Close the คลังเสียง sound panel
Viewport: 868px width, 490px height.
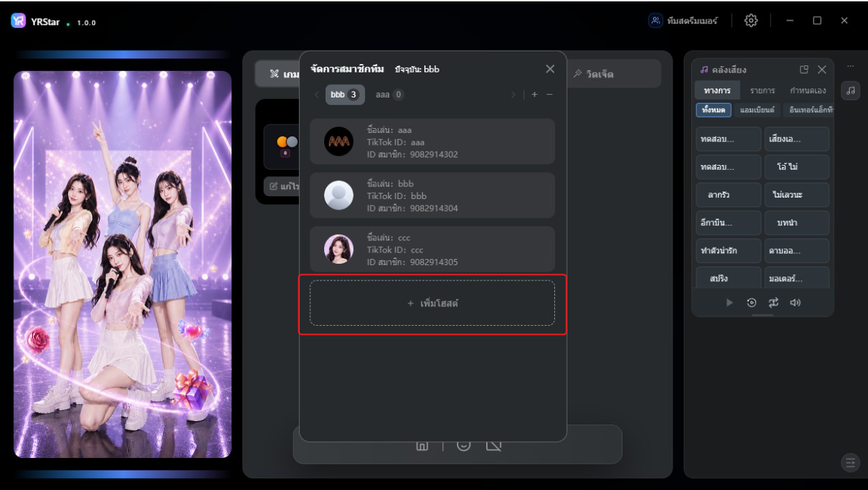point(821,70)
